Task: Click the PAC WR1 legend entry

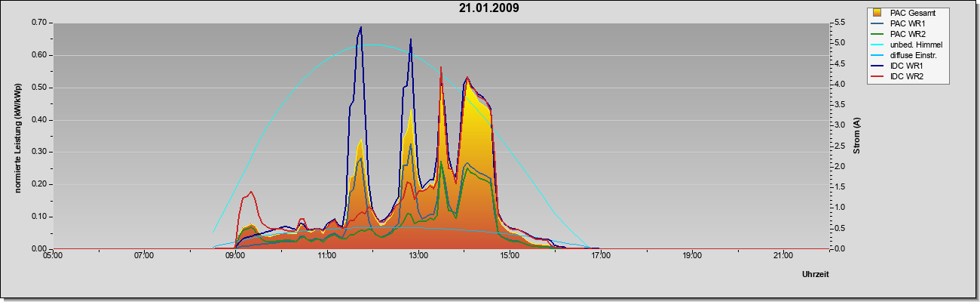Action: (x=900, y=23)
